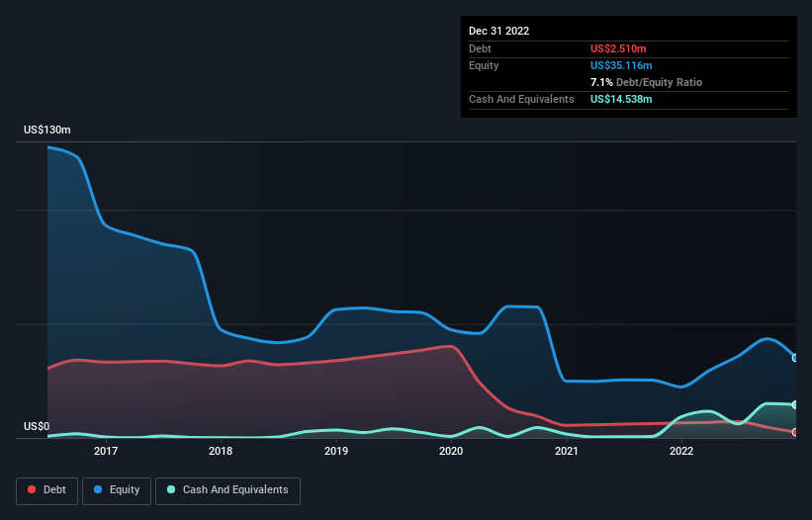Toggle the Equity series legend button
This screenshot has width=812, height=520.
point(117,490)
